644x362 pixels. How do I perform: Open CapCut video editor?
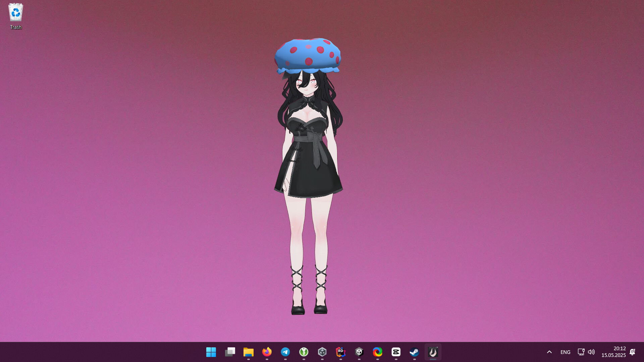pyautogui.click(x=396, y=352)
